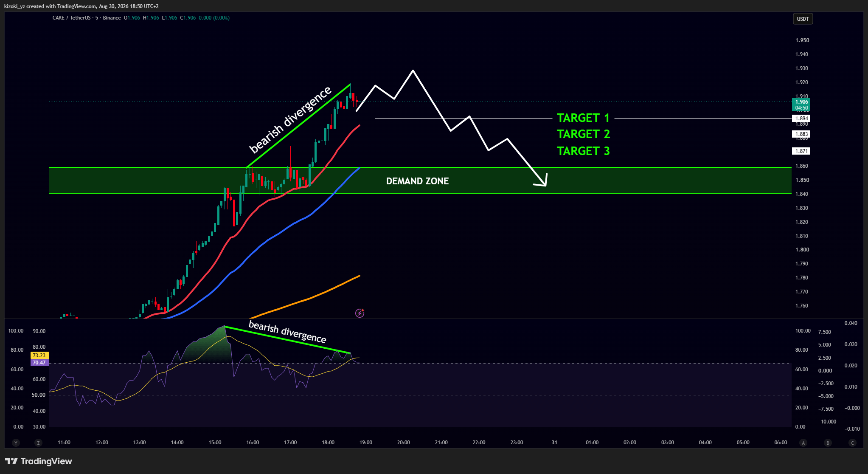Click the 21:00 time axis label
This screenshot has height=474, width=868.
(441, 443)
